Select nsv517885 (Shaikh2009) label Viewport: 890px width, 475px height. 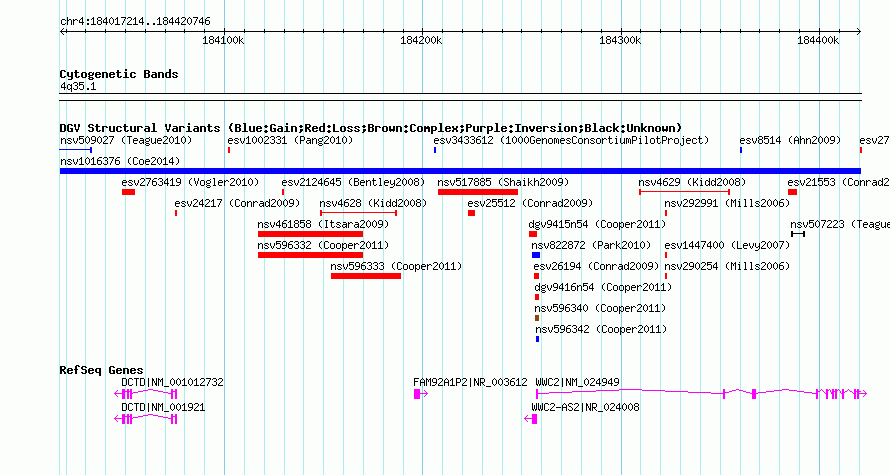[x=503, y=182]
